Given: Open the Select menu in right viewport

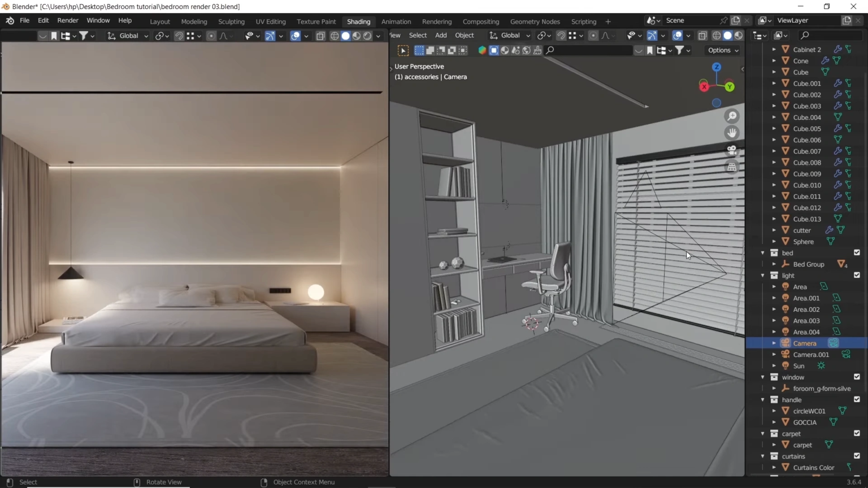Looking at the screenshot, I should 418,36.
